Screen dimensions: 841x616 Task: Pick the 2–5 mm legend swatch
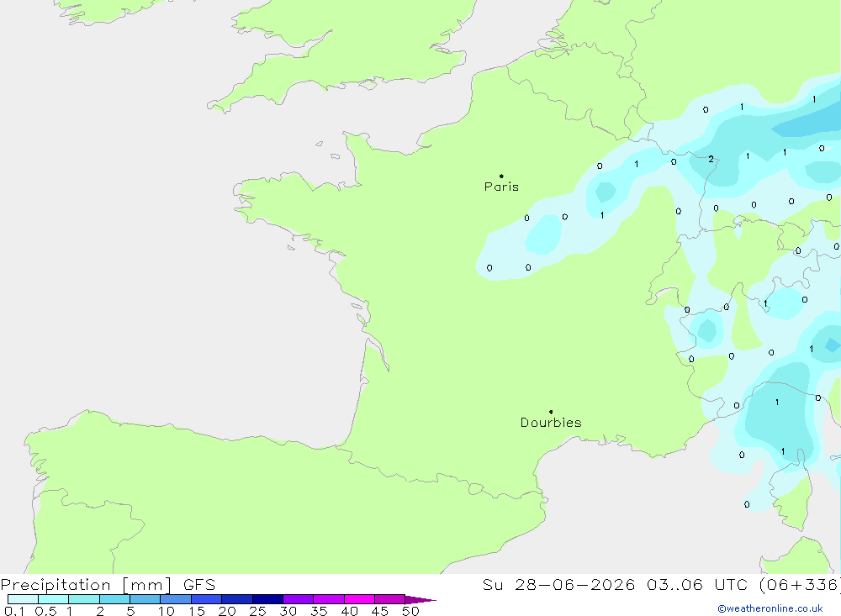(114, 599)
